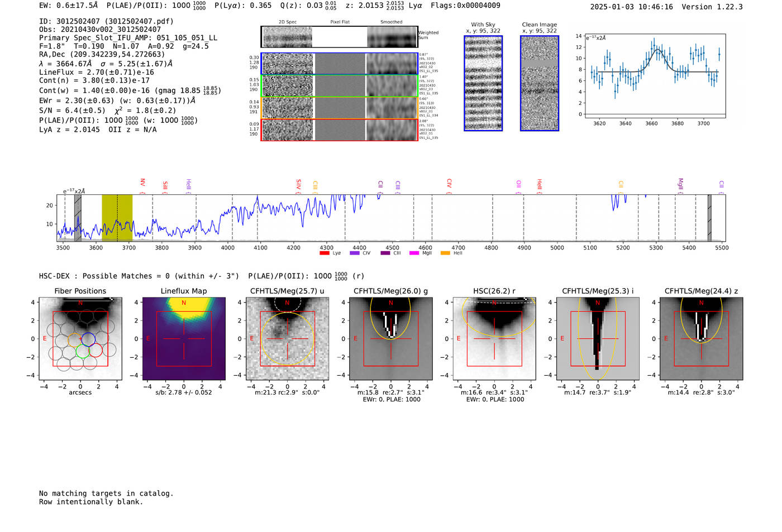Click the blue-outlined 2D fiber spectrum row
The image size is (782, 532).
(x=340, y=64)
